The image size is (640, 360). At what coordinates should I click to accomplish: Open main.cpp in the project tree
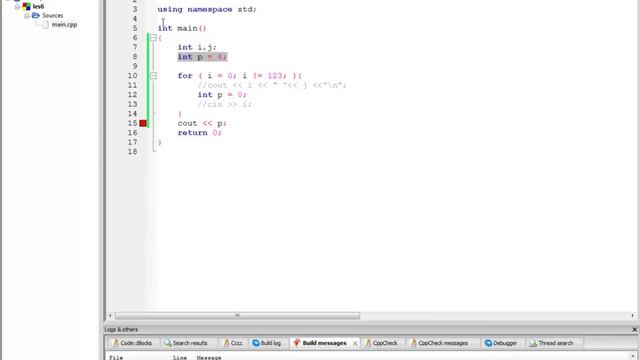click(x=64, y=25)
